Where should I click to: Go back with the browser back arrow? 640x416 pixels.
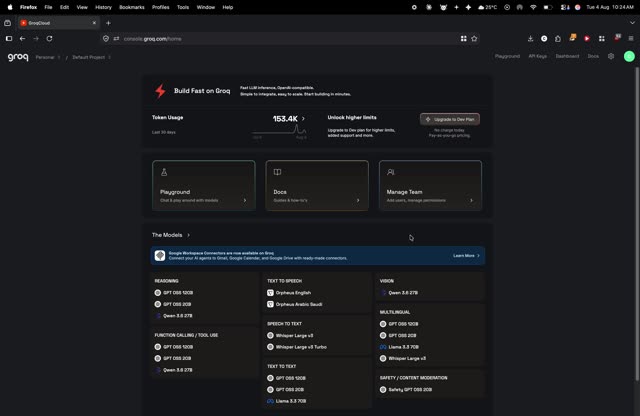22,38
